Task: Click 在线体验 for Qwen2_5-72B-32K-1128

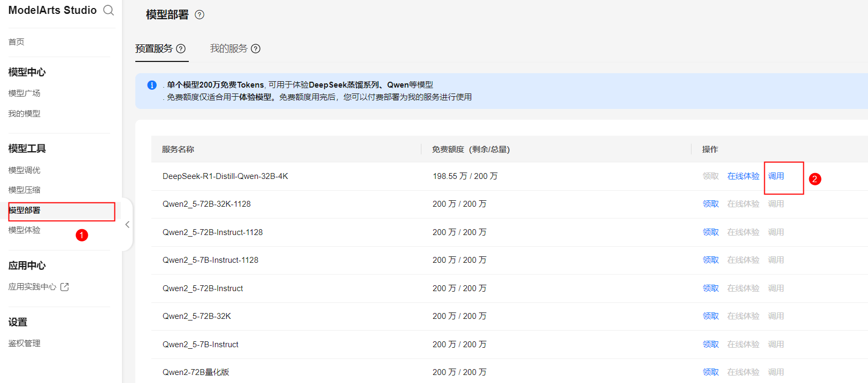Action: pos(743,204)
